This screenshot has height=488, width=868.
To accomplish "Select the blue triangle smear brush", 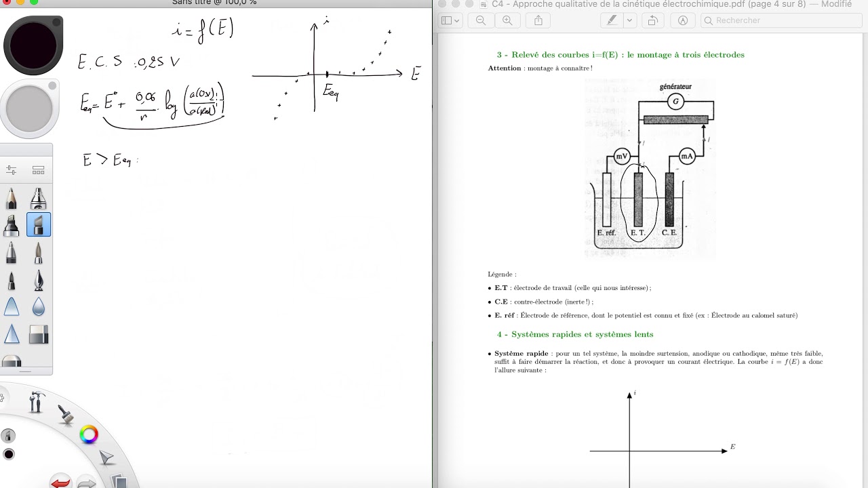I will (x=12, y=307).
